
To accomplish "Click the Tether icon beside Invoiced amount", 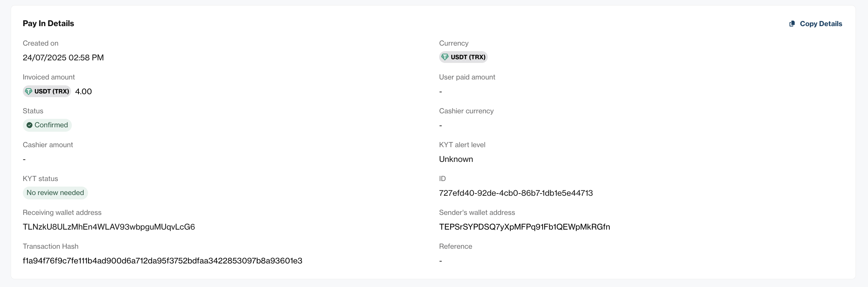I will coord(29,91).
